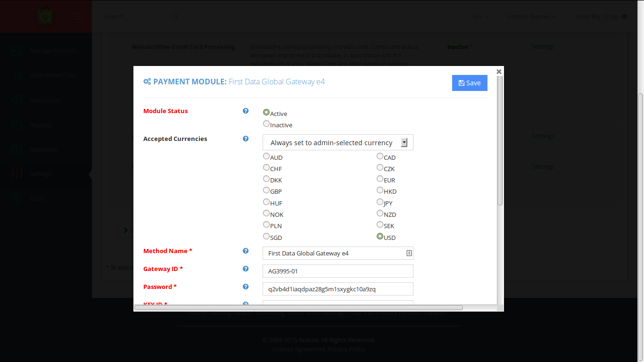Click the Settings sliders icon in sidebar
Image resolution: width=644 pixels, height=362 pixels.
click(x=17, y=173)
